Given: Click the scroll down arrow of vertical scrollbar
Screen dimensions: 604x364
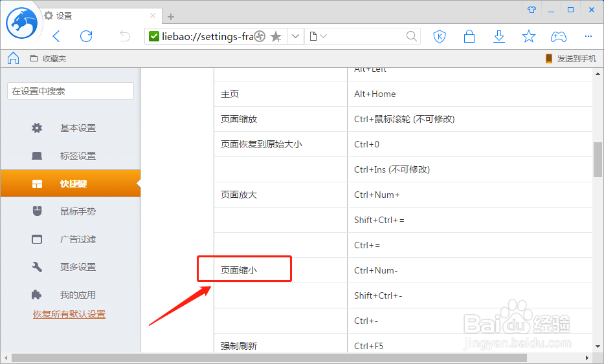Looking at the screenshot, I should (598, 347).
